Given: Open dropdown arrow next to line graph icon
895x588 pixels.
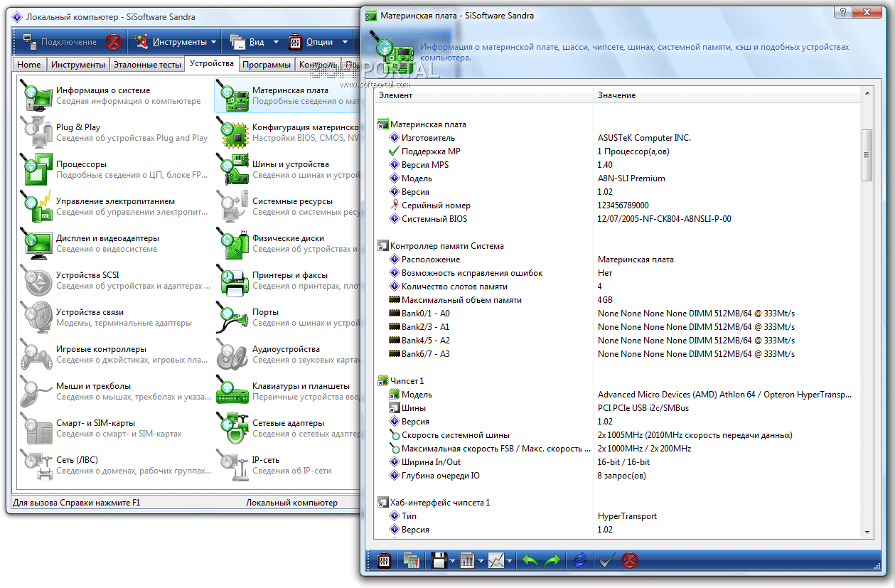Looking at the screenshot, I should (x=510, y=561).
